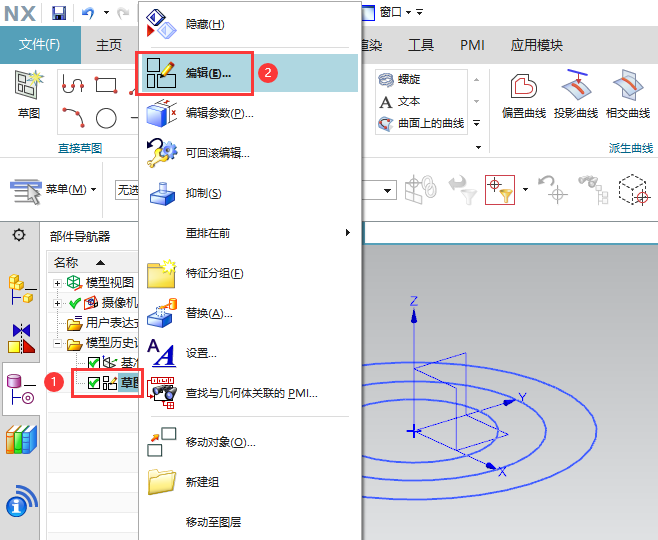Screen dimensions: 658x540
Task: Click the 螺旋 helix tool
Action: (x=400, y=79)
